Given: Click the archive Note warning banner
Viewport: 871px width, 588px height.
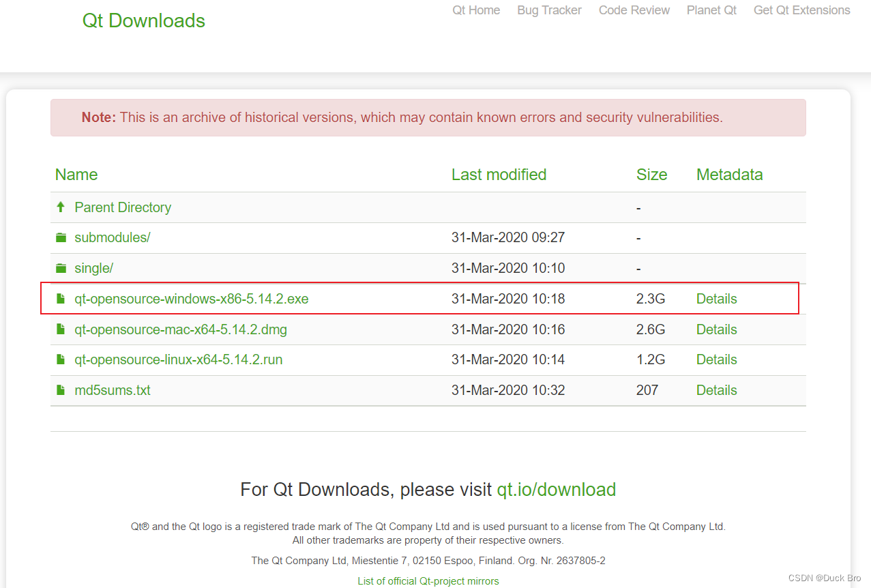Looking at the screenshot, I should [x=428, y=117].
